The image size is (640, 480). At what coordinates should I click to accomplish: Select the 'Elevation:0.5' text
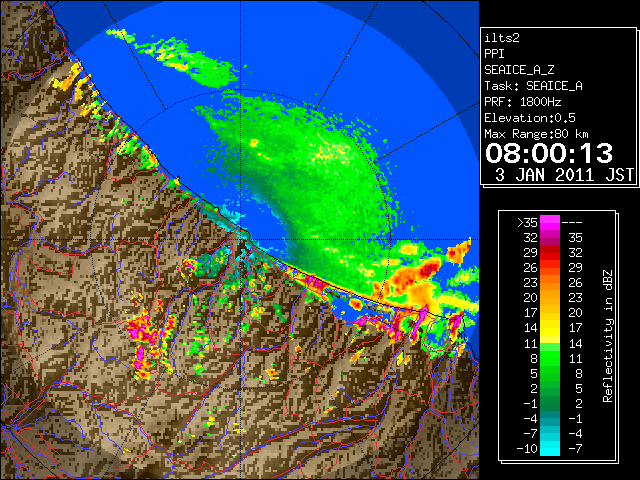click(x=530, y=118)
